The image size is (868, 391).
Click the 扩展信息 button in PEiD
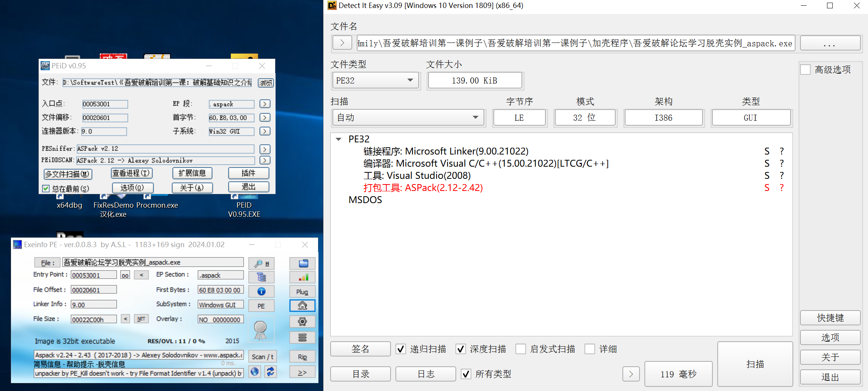(192, 173)
